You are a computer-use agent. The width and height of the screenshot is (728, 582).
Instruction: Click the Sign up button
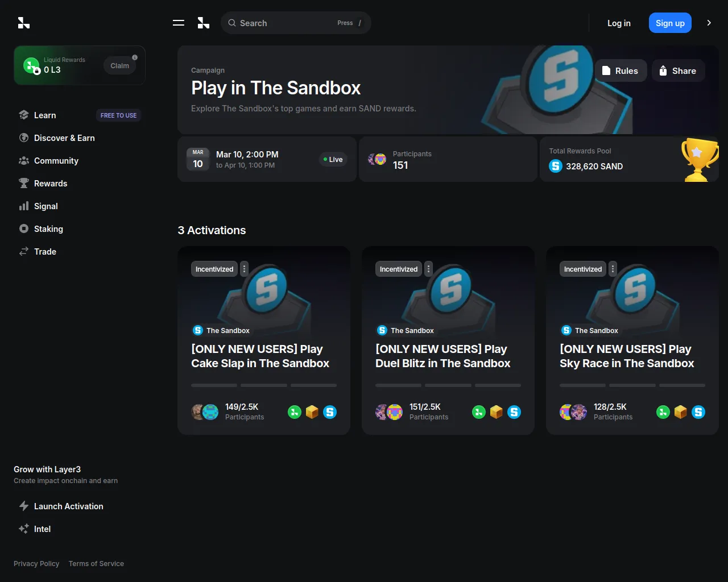[x=670, y=23]
